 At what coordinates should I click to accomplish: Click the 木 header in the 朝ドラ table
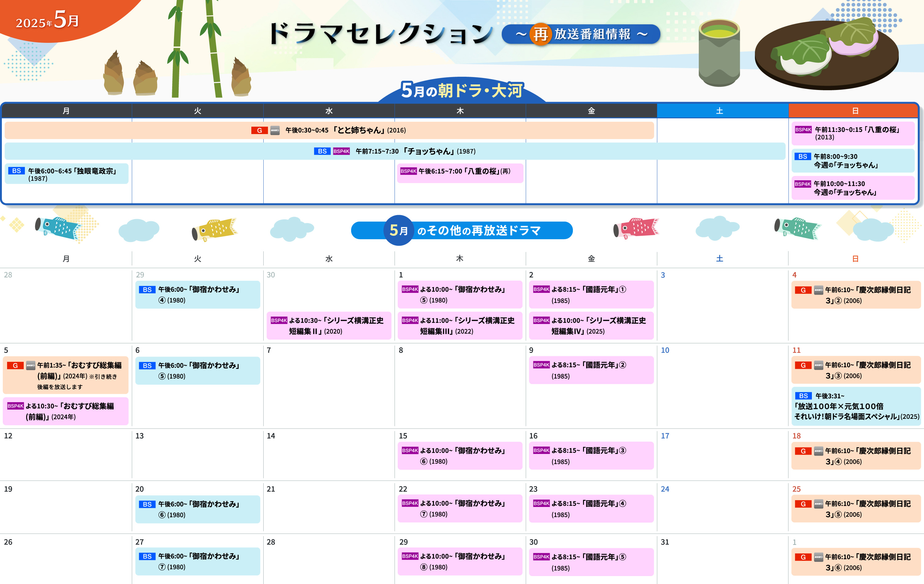pos(460,111)
